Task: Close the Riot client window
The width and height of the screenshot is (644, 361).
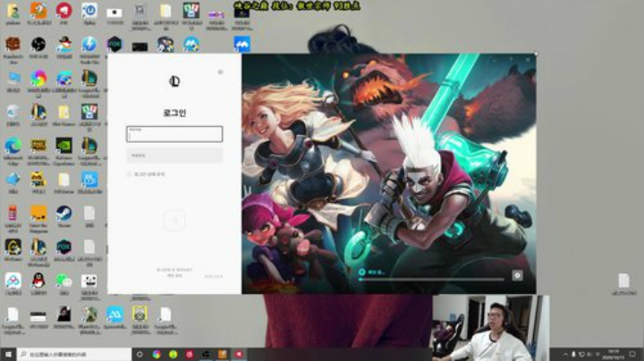Action: point(528,60)
